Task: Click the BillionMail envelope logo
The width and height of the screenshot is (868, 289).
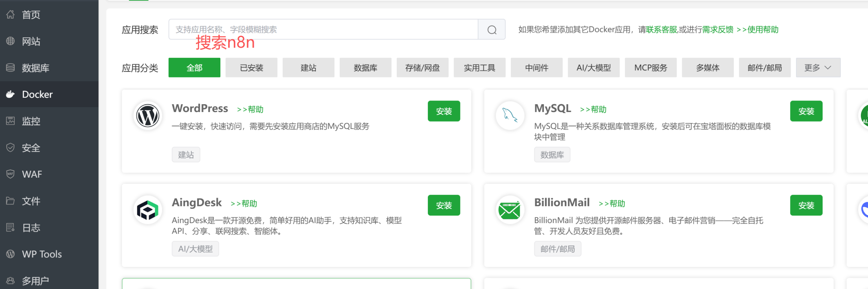Action: [x=510, y=210]
